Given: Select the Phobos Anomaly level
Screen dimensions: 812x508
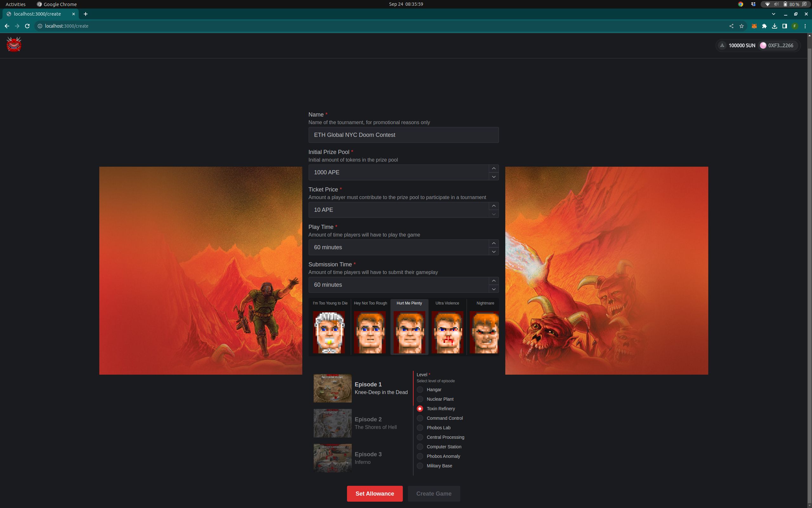Looking at the screenshot, I should tap(420, 456).
